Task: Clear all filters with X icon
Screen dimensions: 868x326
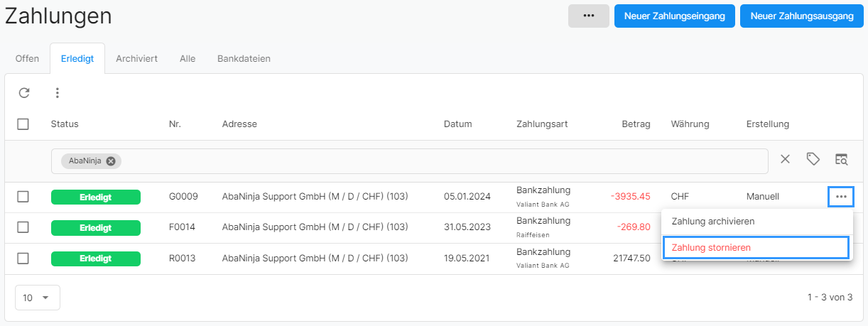Action: (785, 160)
